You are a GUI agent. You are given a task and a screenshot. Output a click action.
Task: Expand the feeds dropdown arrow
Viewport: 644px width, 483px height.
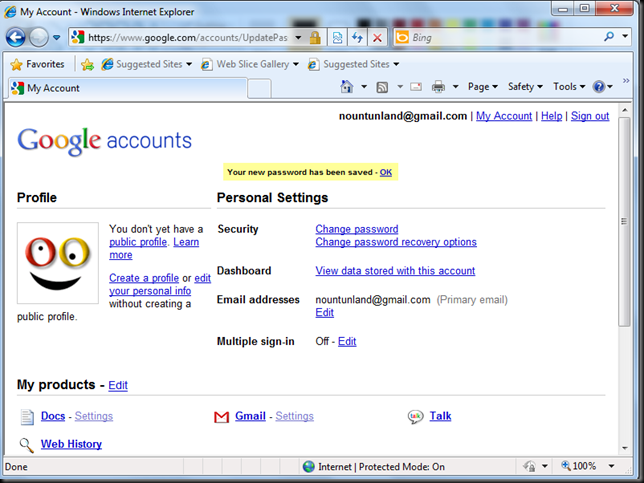(x=400, y=87)
